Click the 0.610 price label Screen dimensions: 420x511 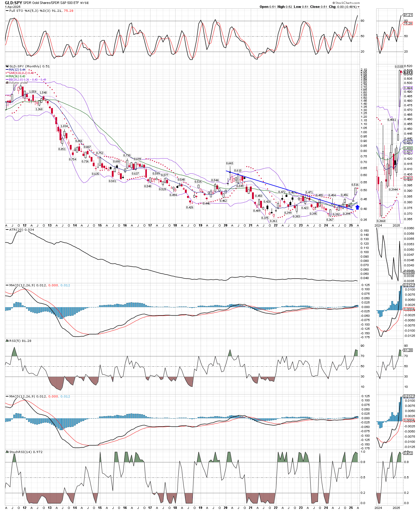[x=238, y=171]
